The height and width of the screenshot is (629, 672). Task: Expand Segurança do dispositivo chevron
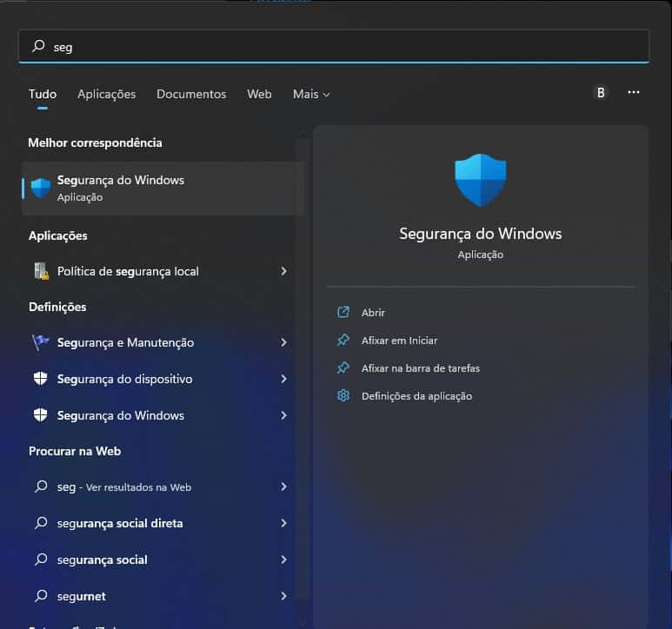click(x=283, y=379)
